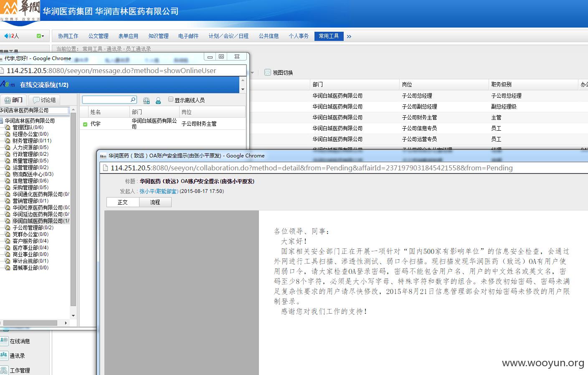Click the tree's horizontal scrollbar right arrow
This screenshot has width=588, height=375.
pyautogui.click(x=66, y=323)
